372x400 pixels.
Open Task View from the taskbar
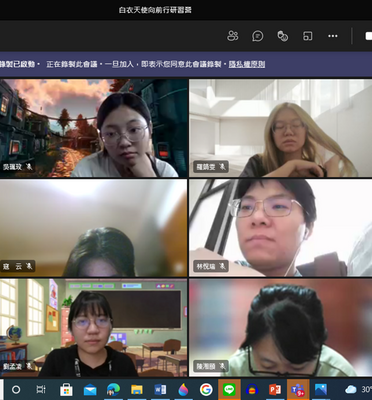(x=41, y=389)
